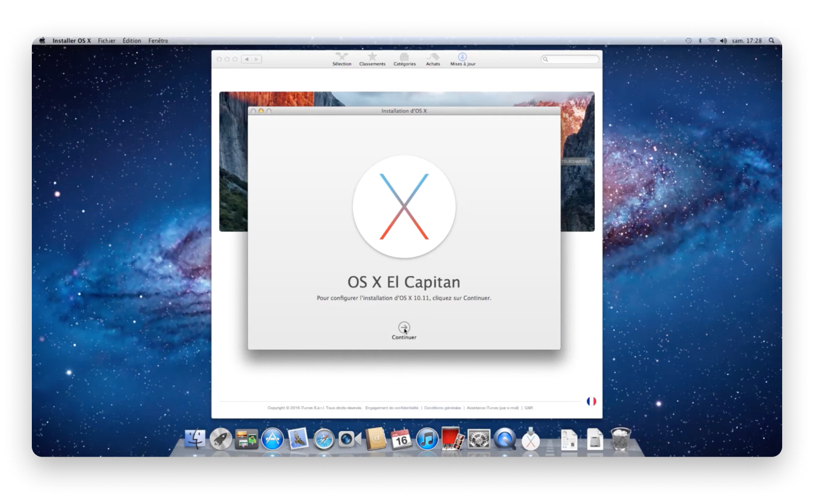Click the French flag country selector
The image size is (814, 504).
coord(591,401)
